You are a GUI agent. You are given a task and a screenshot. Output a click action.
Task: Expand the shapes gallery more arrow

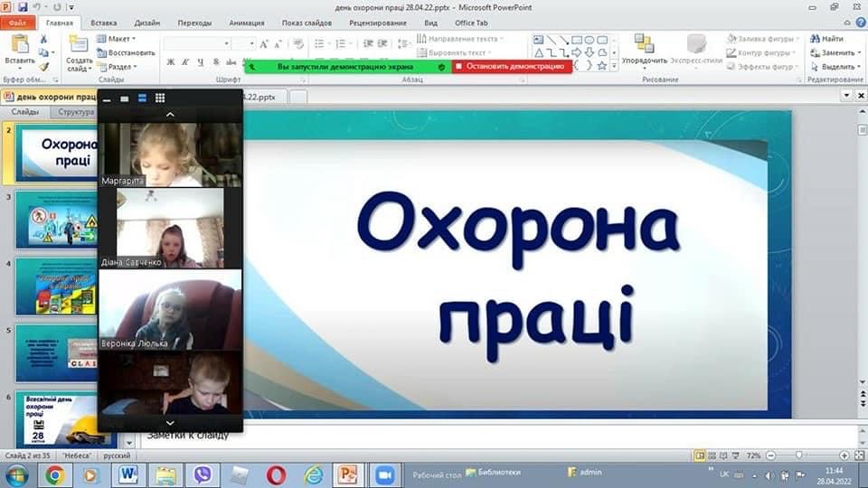click(614, 66)
